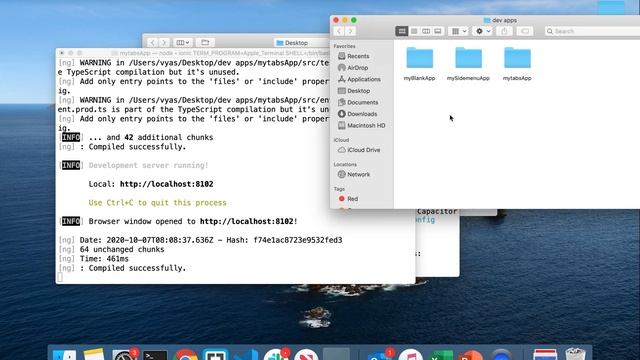Select the mySidemenuApp folder
The height and width of the screenshot is (360, 640).
coord(468,64)
